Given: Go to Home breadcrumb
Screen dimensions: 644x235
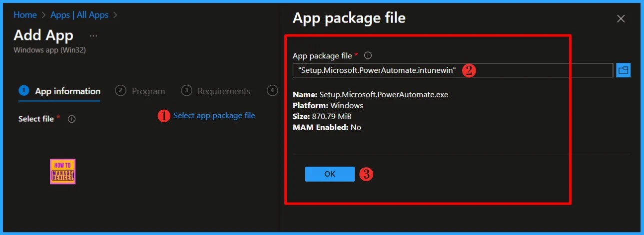Looking at the screenshot, I should (x=25, y=15).
